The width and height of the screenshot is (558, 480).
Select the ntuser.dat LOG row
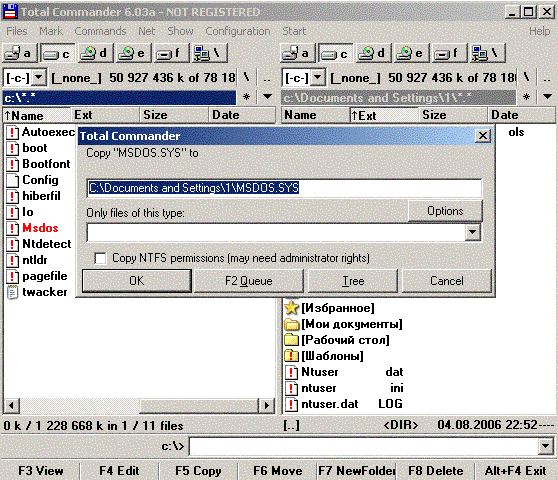[x=344, y=404]
